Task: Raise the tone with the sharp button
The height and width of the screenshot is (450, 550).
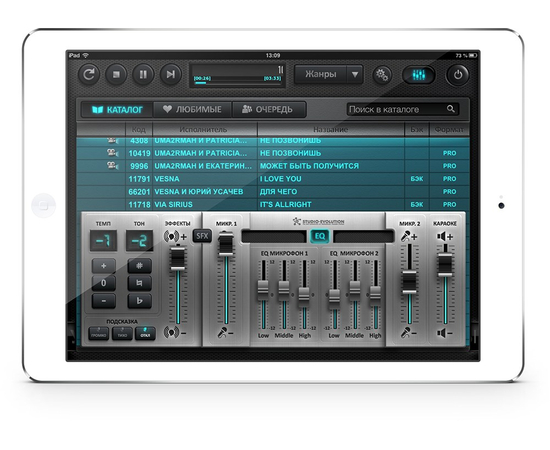Action: [139, 266]
